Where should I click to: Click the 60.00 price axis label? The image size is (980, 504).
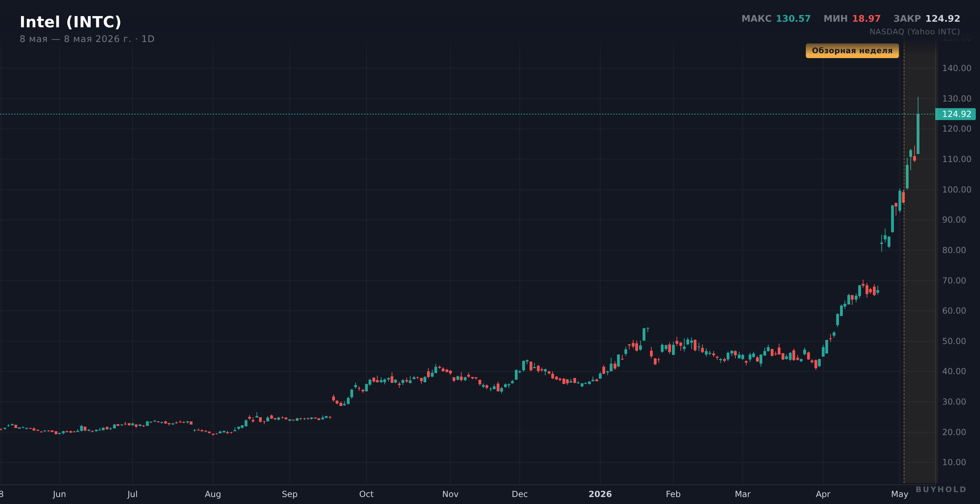[954, 310]
